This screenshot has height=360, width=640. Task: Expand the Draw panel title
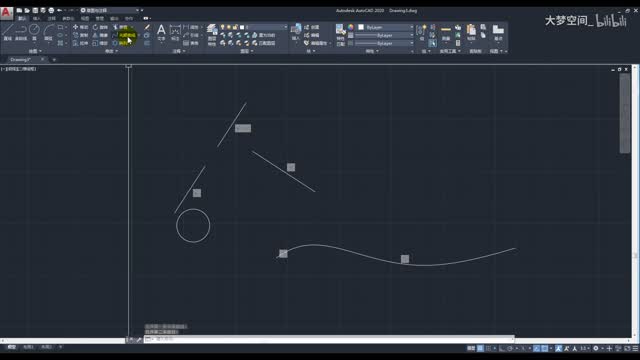click(35, 51)
